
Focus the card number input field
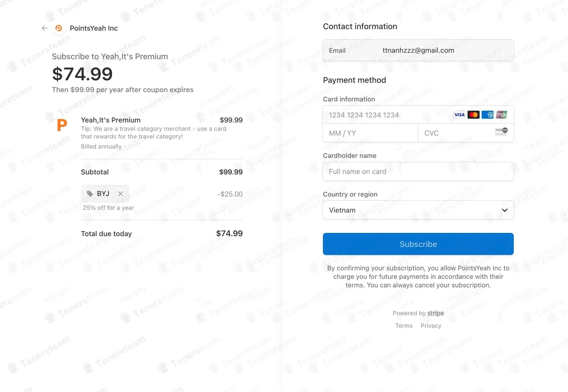(x=387, y=115)
